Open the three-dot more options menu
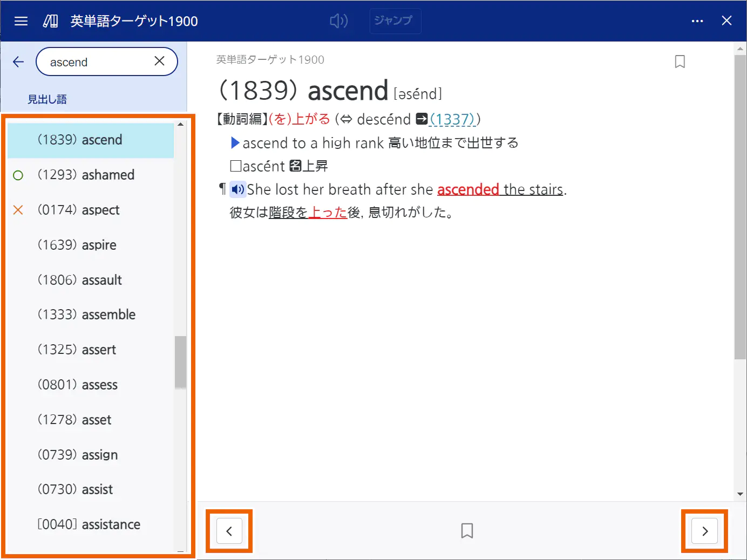Screen dimensions: 747x560 pyautogui.click(x=697, y=21)
